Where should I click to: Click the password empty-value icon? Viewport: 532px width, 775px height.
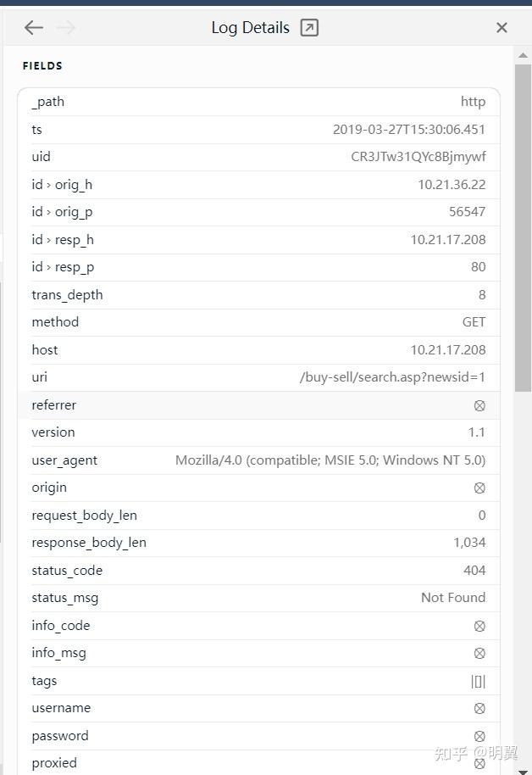[479, 736]
